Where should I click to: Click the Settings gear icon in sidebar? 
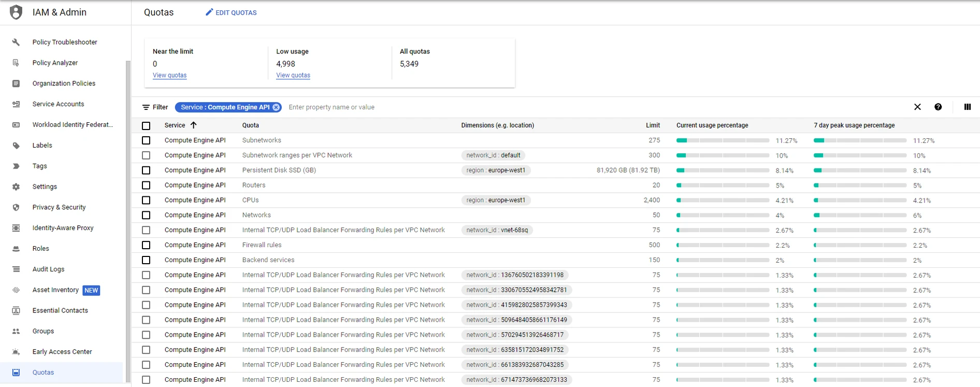pyautogui.click(x=16, y=187)
